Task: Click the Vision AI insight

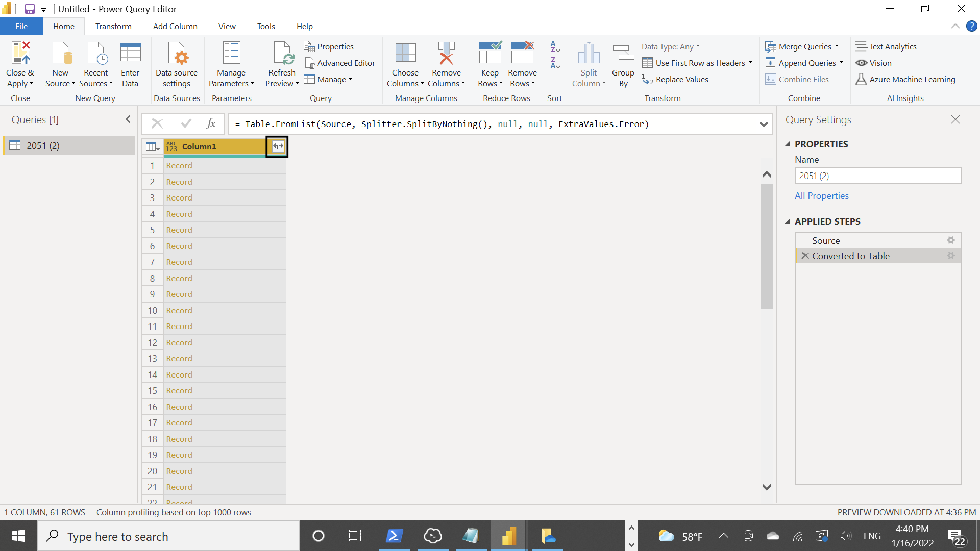Action: [x=874, y=63]
